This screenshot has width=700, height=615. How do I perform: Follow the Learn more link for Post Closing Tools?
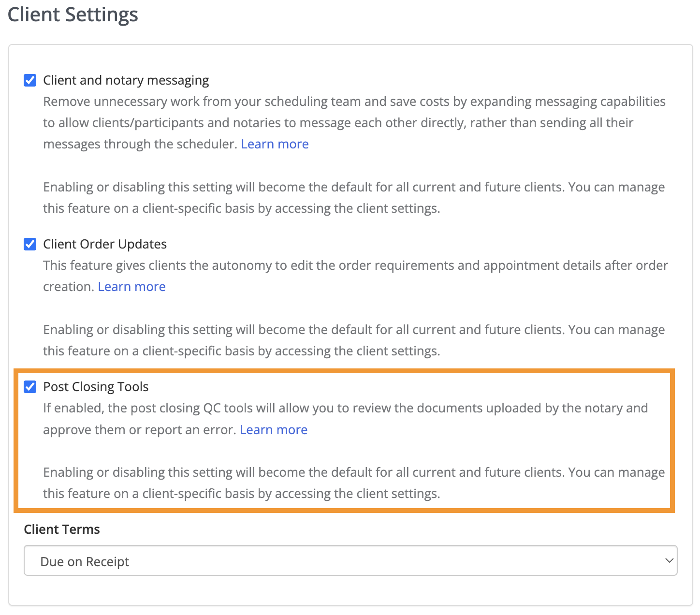click(274, 429)
